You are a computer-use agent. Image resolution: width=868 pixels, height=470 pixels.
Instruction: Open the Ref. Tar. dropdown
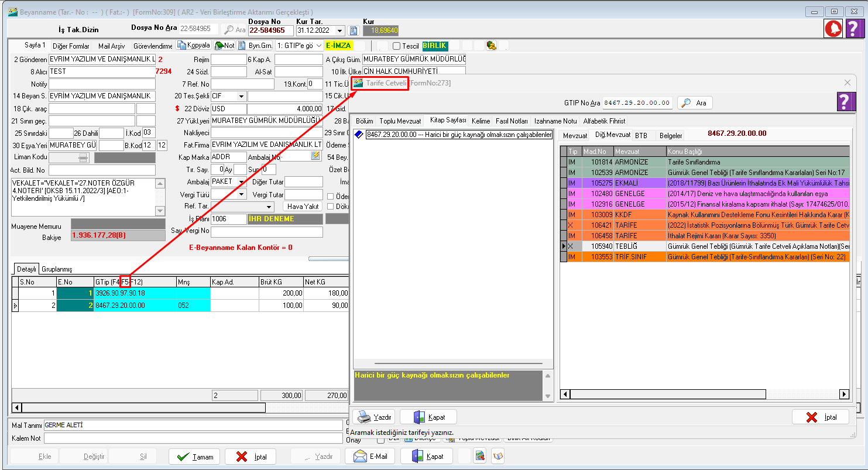(x=270, y=207)
